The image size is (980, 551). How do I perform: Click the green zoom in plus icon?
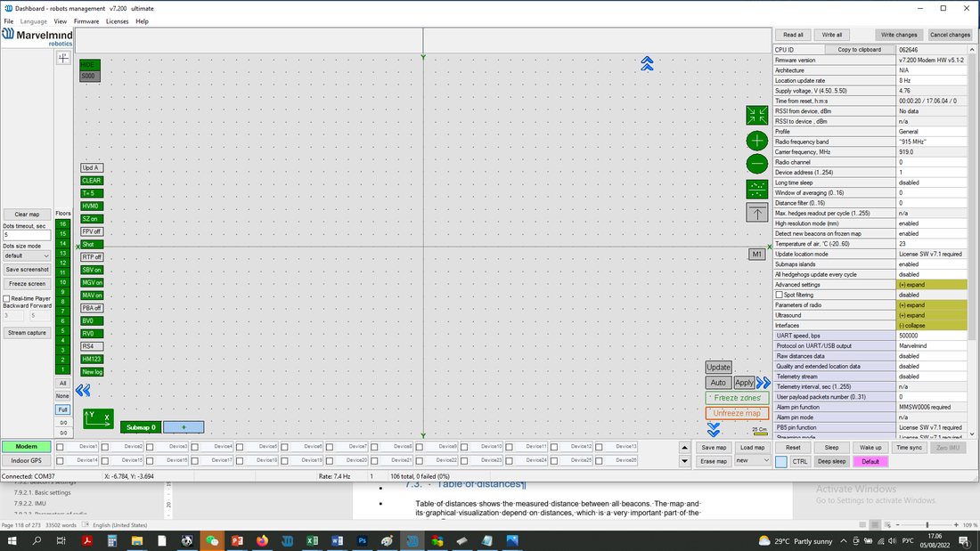click(757, 141)
